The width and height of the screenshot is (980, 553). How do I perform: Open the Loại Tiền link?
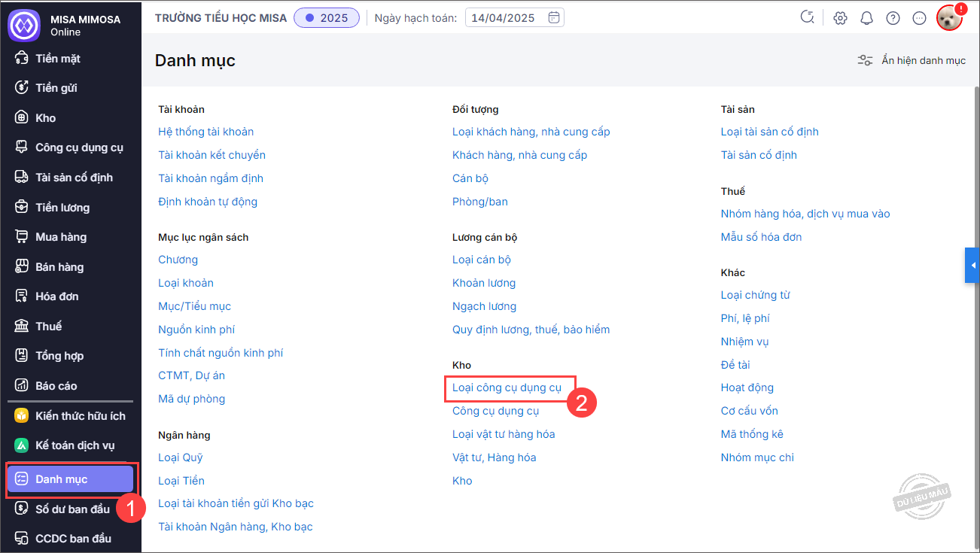point(181,481)
